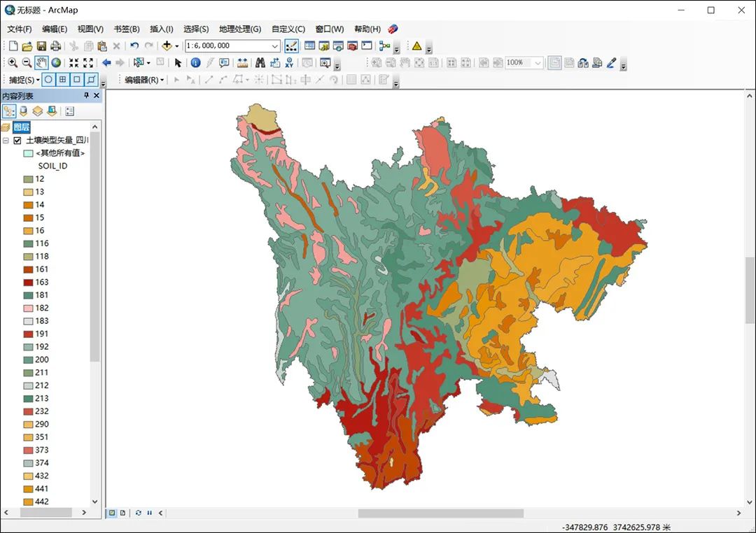Open the map scale 1:6,000,000 dropdown
Screen dimensions: 756x533
click(275, 45)
